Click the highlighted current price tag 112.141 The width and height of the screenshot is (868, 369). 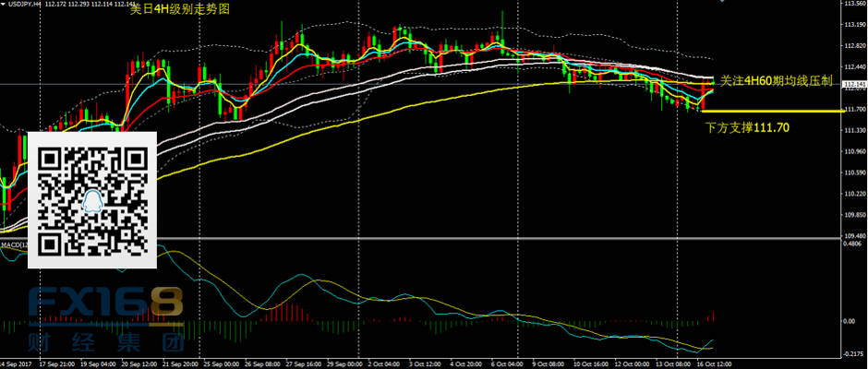852,85
